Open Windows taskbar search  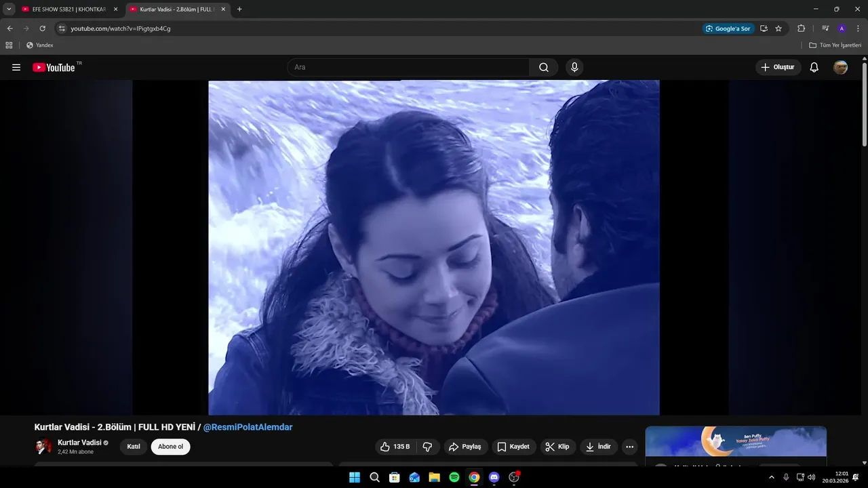[374, 477]
